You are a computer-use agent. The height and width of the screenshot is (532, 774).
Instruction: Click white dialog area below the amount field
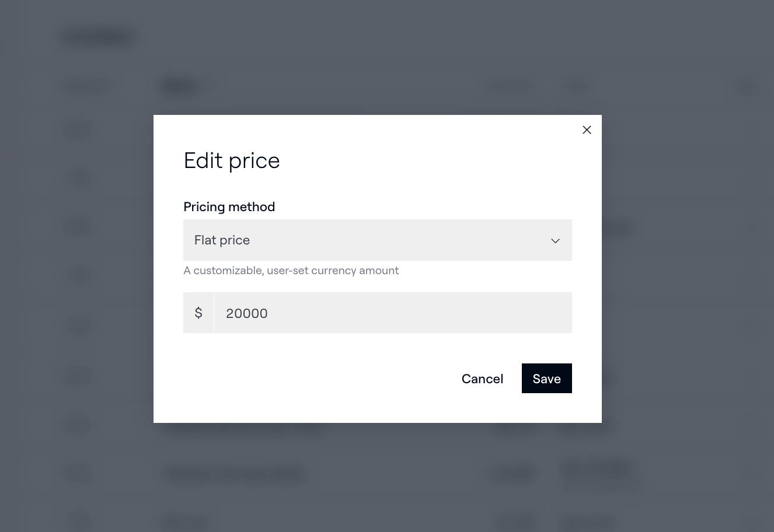point(378,348)
